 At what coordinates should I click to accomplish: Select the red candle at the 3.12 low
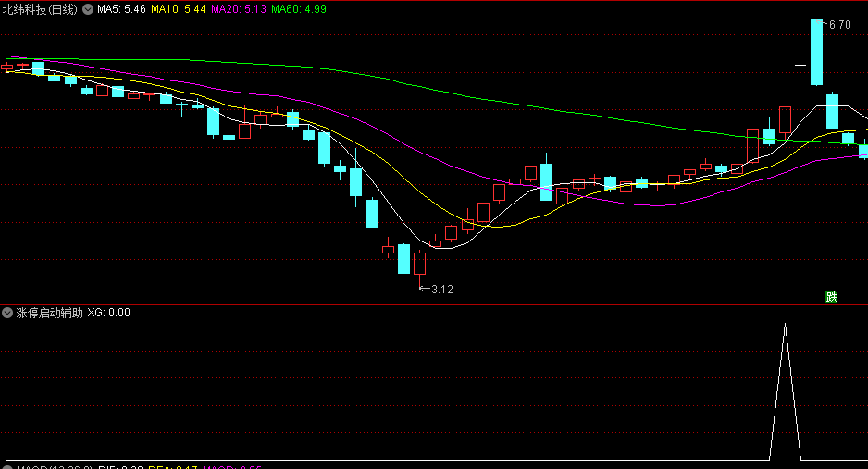point(420,264)
